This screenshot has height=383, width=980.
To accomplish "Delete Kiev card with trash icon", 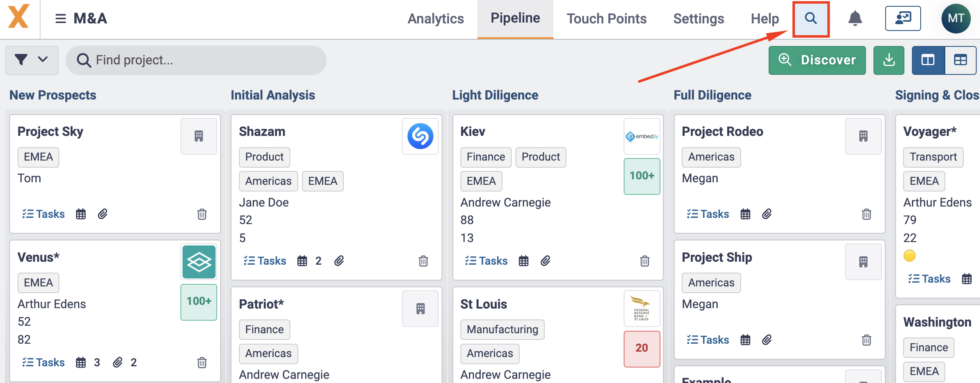I will [x=645, y=261].
